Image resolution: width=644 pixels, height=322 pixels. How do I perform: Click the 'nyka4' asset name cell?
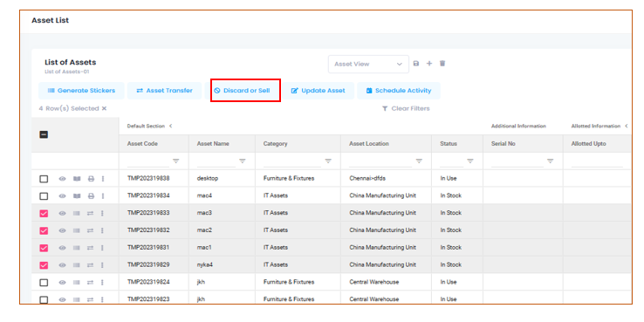[x=204, y=264]
